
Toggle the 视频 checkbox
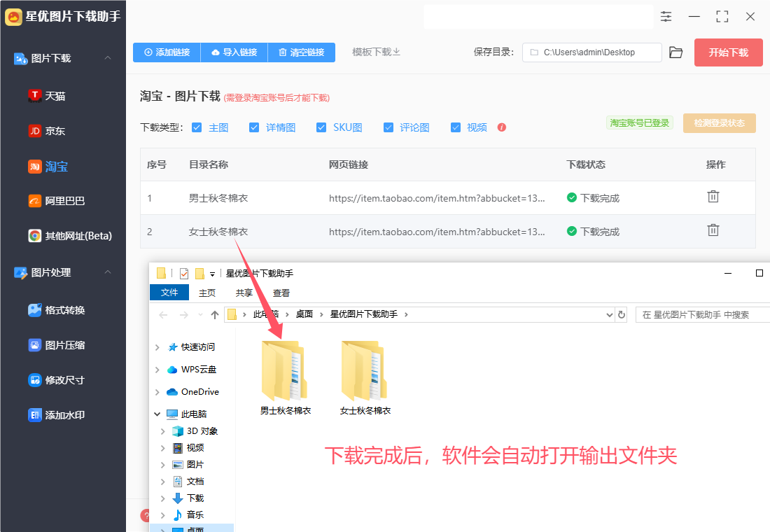(x=456, y=127)
